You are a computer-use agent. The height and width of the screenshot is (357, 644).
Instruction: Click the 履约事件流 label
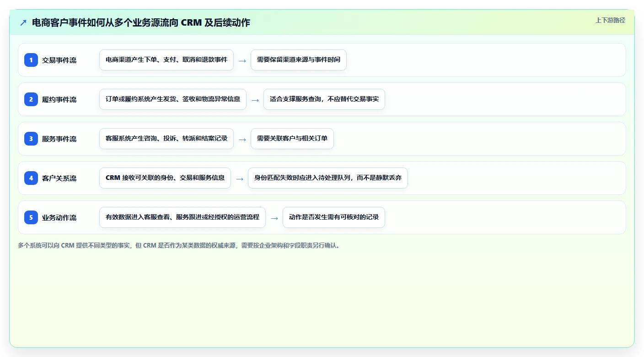pyautogui.click(x=59, y=99)
